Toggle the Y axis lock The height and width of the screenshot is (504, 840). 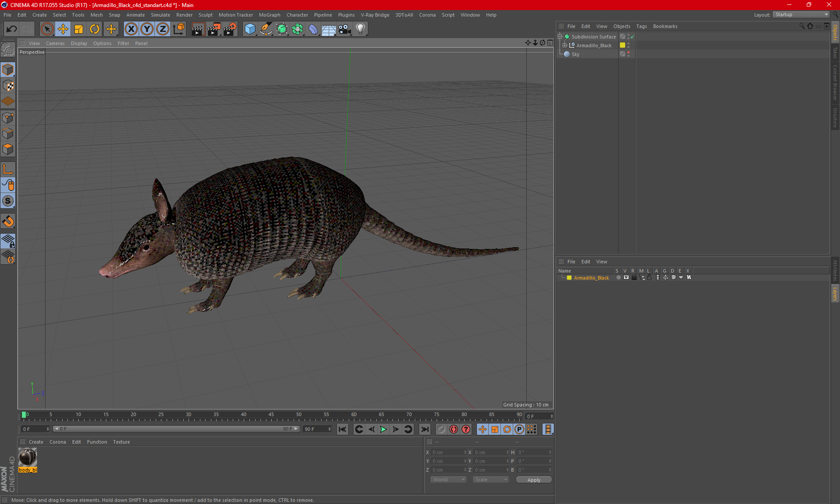click(147, 29)
